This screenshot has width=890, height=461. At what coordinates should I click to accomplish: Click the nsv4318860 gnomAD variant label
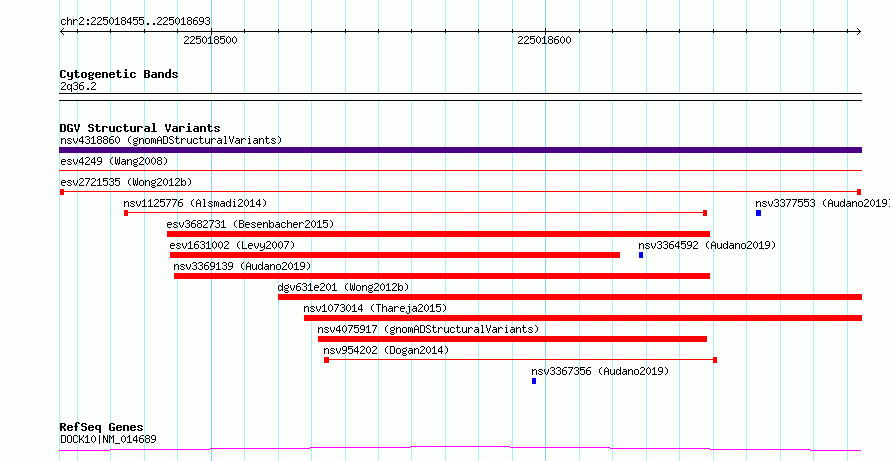point(171,140)
